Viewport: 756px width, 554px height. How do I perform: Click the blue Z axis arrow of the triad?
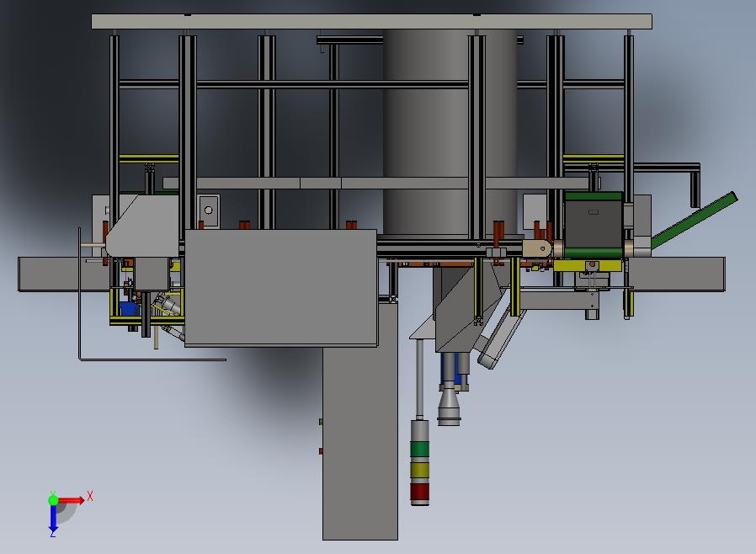click(53, 519)
